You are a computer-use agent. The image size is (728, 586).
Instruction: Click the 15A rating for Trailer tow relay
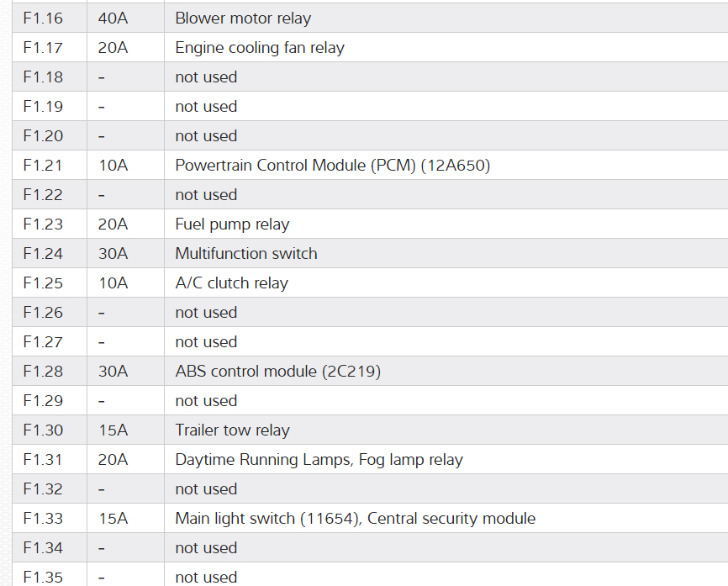point(113,430)
